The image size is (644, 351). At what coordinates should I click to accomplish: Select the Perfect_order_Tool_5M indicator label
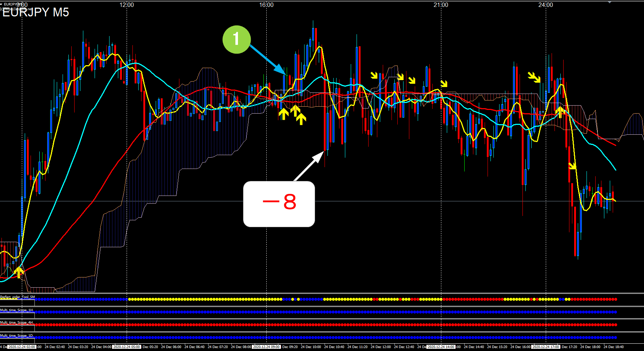(x=17, y=297)
